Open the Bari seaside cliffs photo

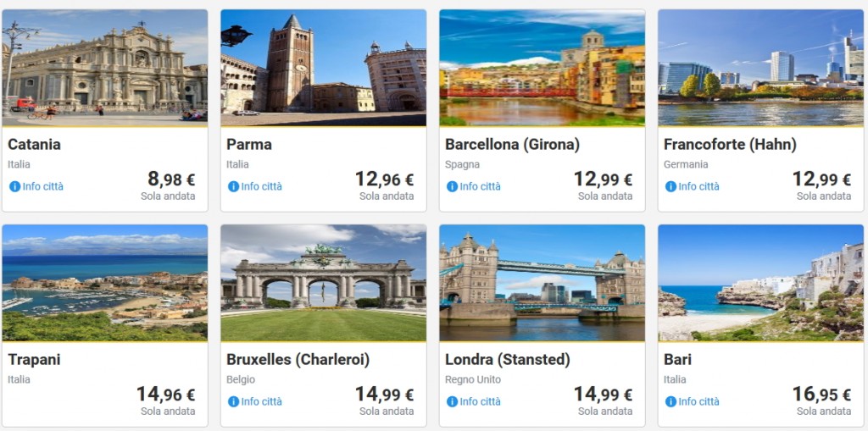760,283
